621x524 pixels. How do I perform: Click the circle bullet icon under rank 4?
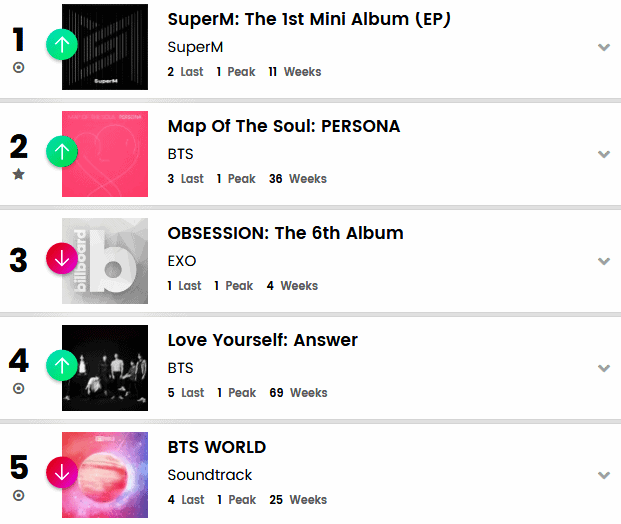[19, 388]
